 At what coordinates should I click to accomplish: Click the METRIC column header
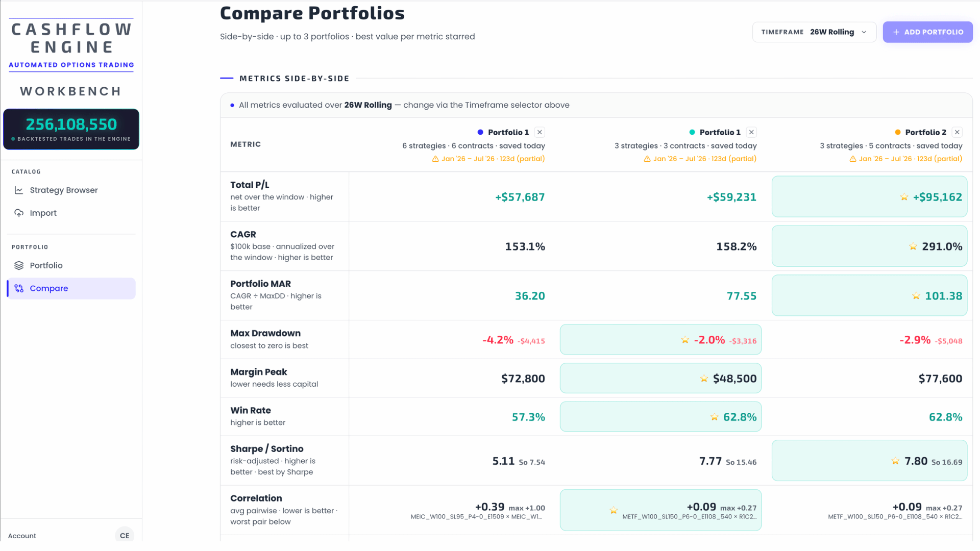pyautogui.click(x=246, y=144)
